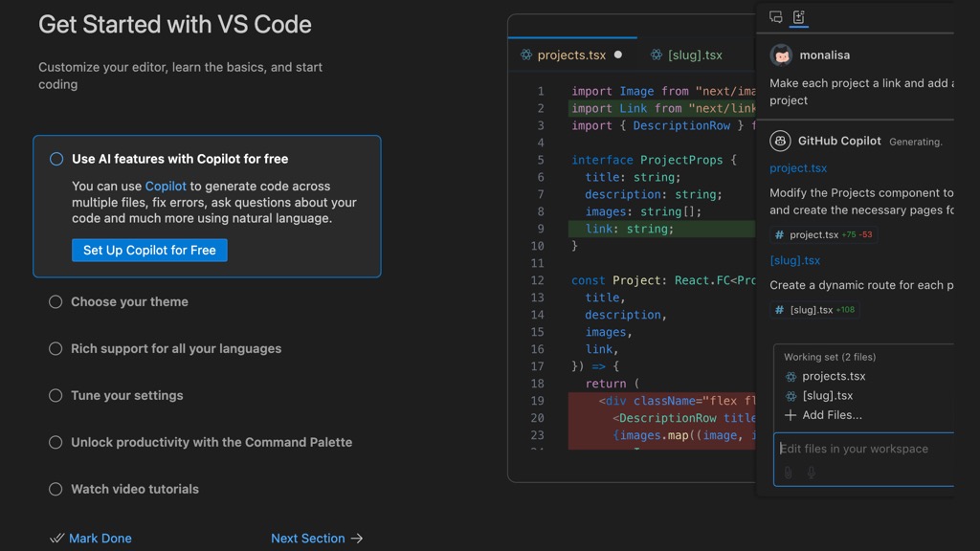Screen dimensions: 980x551
Task: Open the chat view icon in Copilot panel
Action: pyautogui.click(x=775, y=17)
